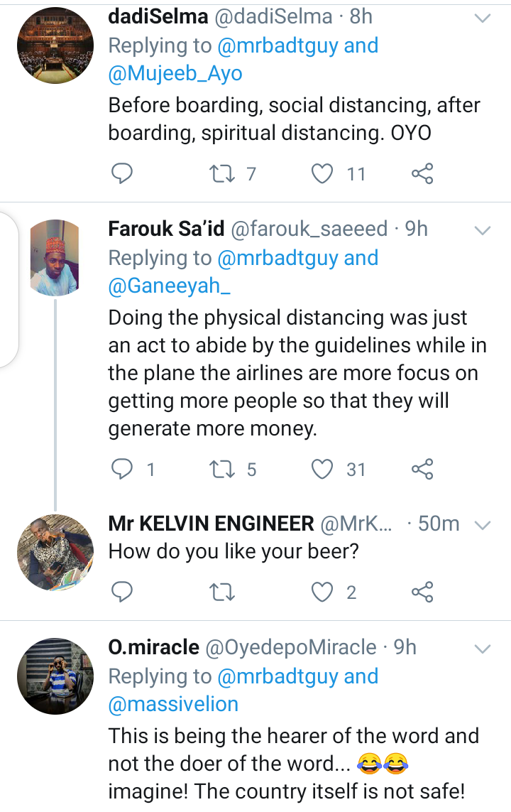Screen dimensions: 511x812
Task: Open the @Mujeeb_Ayo mention link
Action: [x=175, y=73]
